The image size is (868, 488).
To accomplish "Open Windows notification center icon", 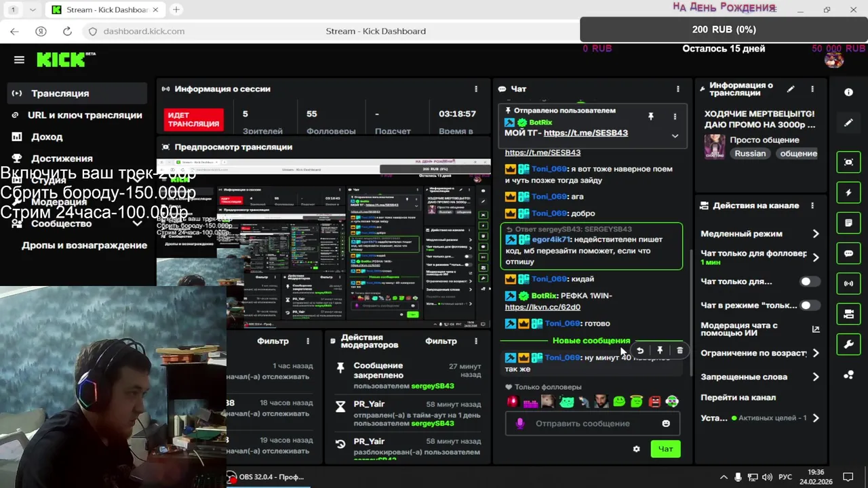I will (848, 476).
